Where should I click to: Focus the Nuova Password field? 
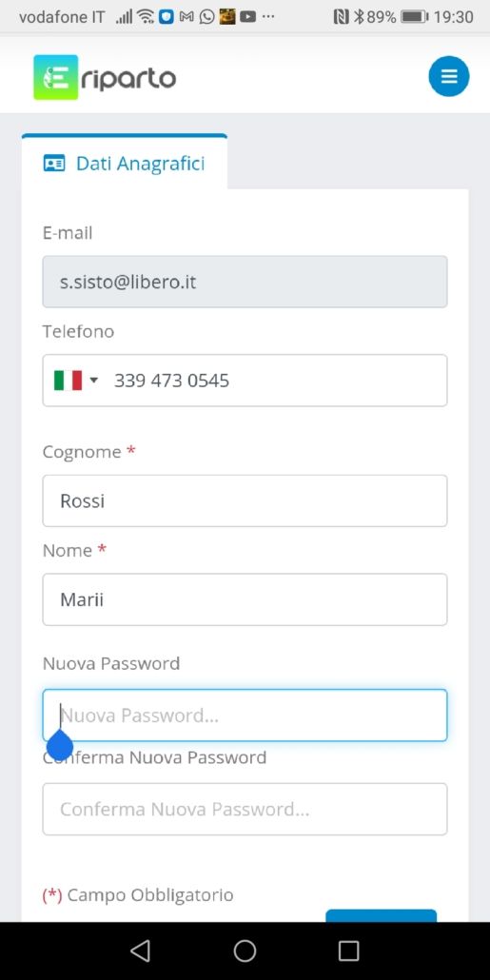pos(245,715)
